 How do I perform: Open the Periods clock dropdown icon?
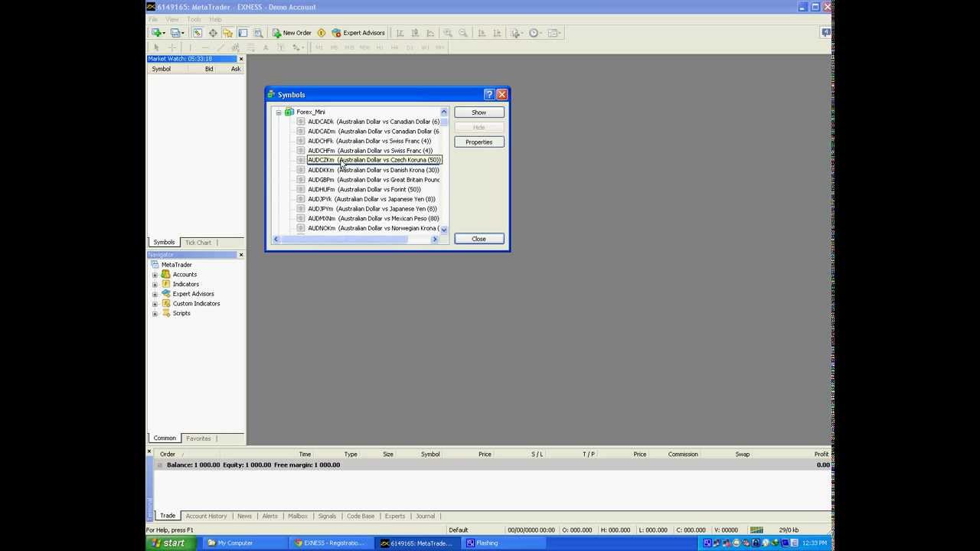coord(535,33)
